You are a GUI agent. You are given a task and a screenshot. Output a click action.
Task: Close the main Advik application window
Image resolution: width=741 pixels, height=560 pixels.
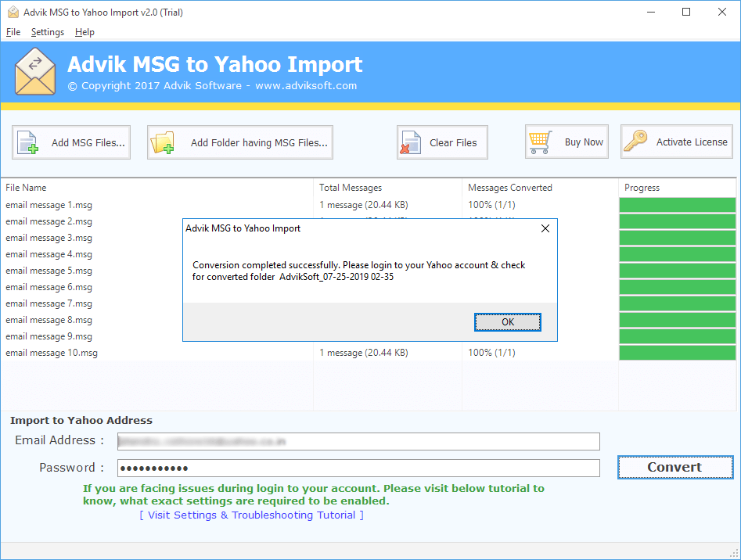[x=722, y=13]
